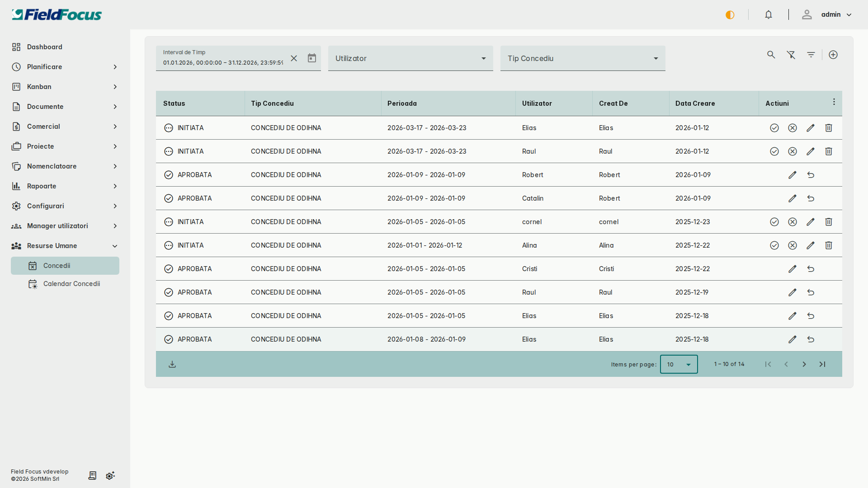
Task: Open Calendar Concedii page
Action: click(x=71, y=284)
